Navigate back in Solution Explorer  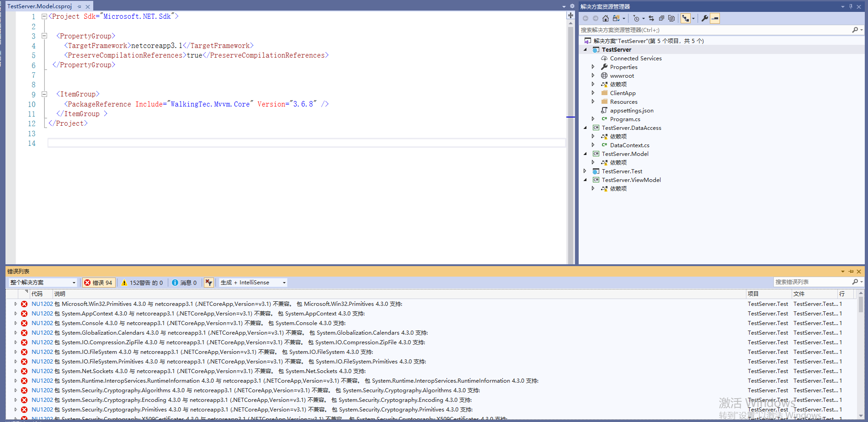coord(586,18)
